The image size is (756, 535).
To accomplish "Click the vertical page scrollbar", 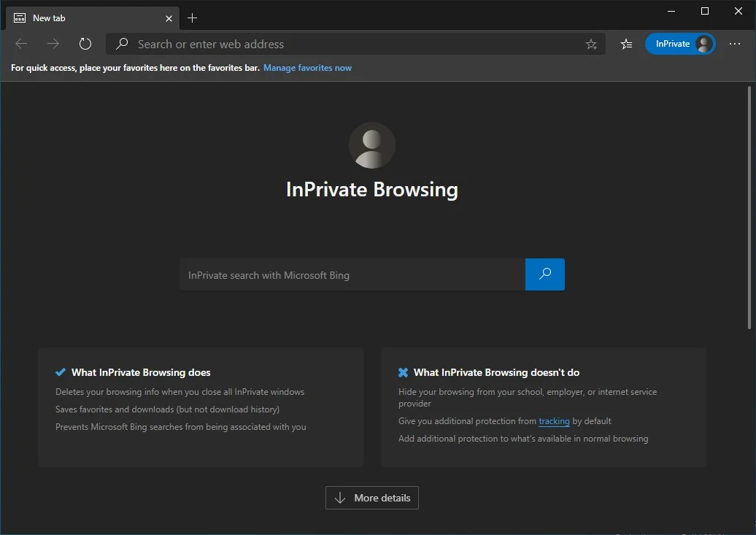I will coord(749,207).
